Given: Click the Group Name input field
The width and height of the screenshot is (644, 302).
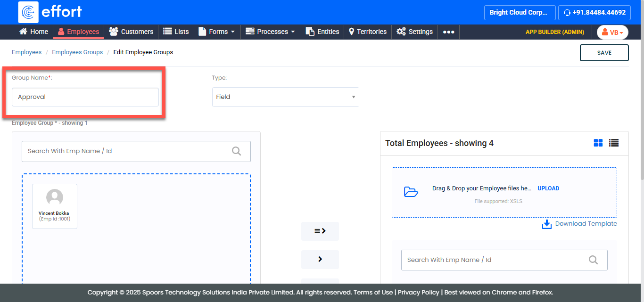Looking at the screenshot, I should click(85, 97).
